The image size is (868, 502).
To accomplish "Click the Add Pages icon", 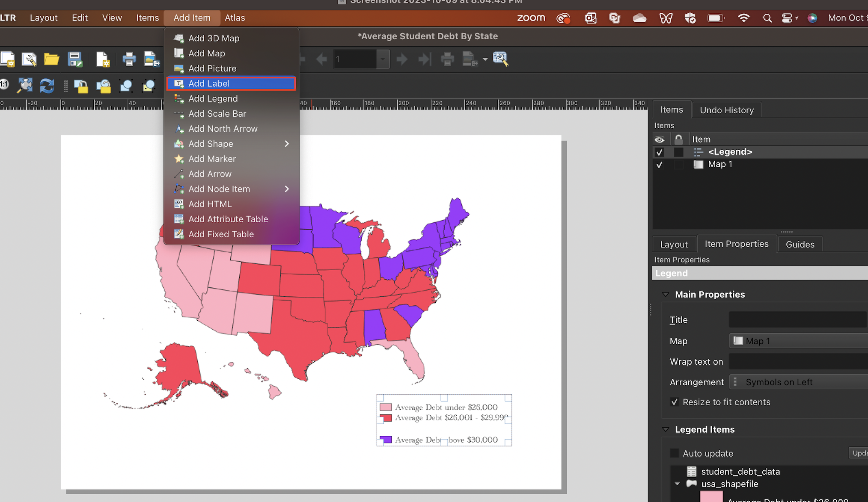I will pos(103,59).
